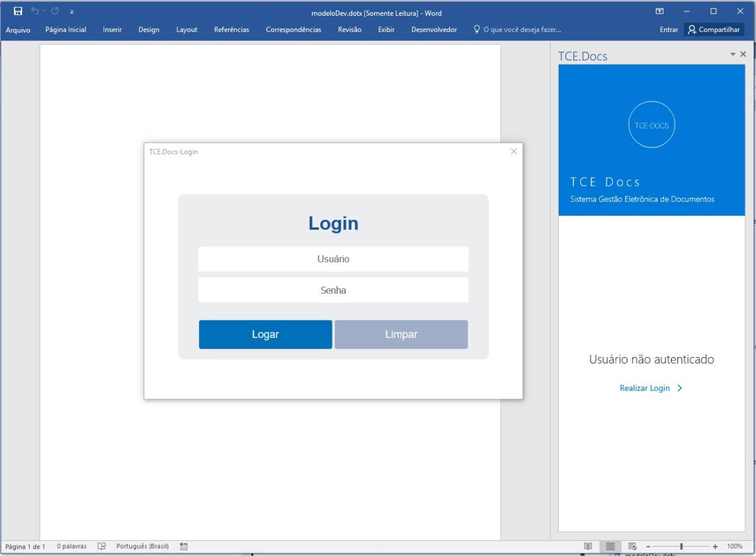Open TCE.Docs task pane options dropdown
The height and width of the screenshot is (556, 756).
coord(733,55)
